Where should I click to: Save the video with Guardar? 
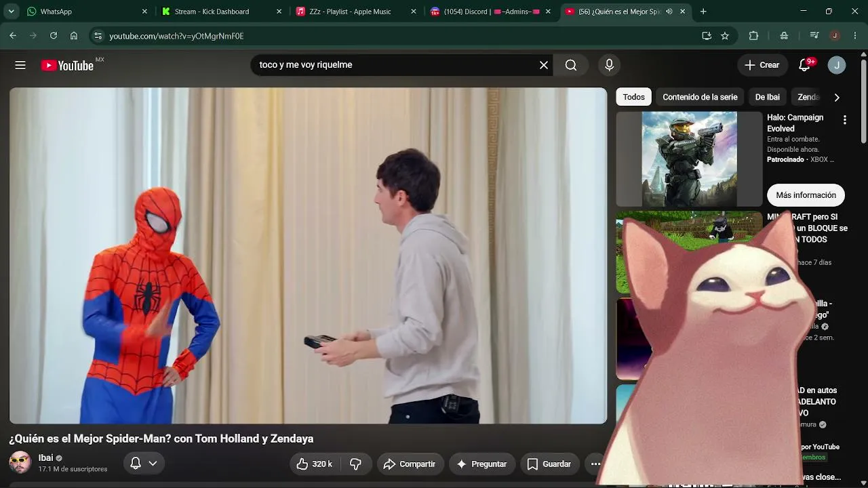pyautogui.click(x=549, y=464)
